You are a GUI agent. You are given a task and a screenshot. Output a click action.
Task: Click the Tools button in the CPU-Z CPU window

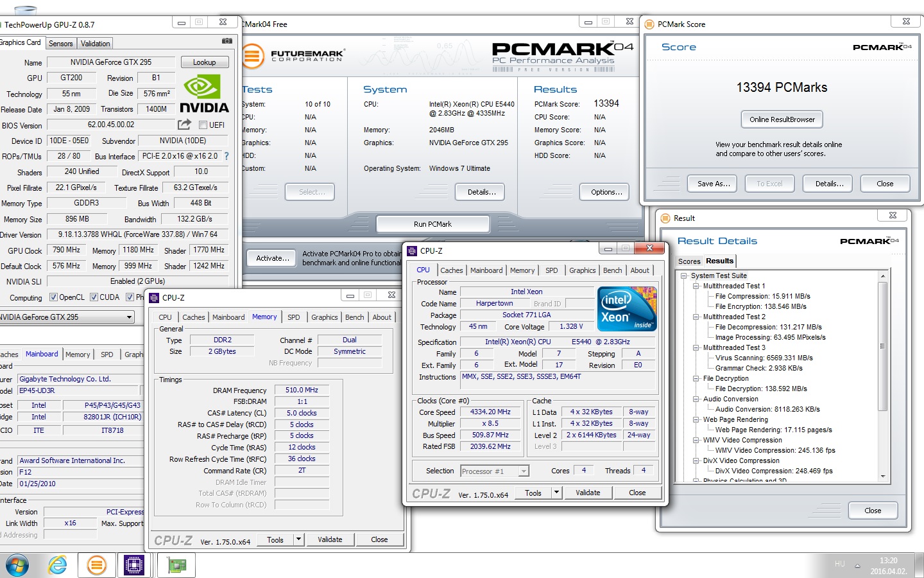point(533,493)
